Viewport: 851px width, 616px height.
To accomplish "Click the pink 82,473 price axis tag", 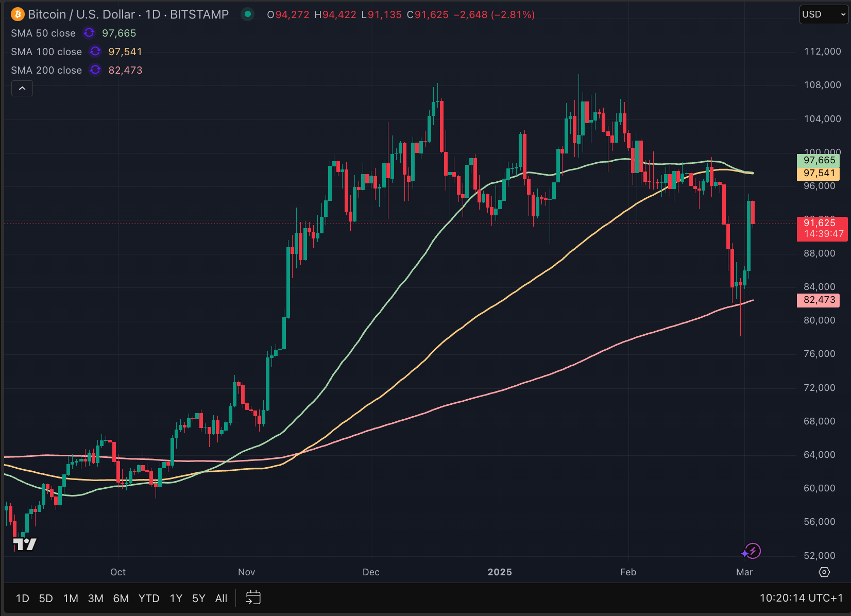I will coord(819,300).
